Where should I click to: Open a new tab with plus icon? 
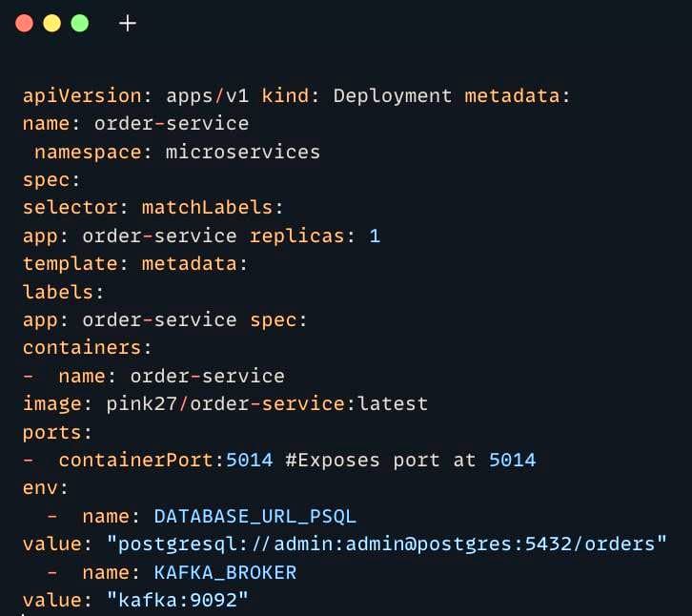pos(128,23)
